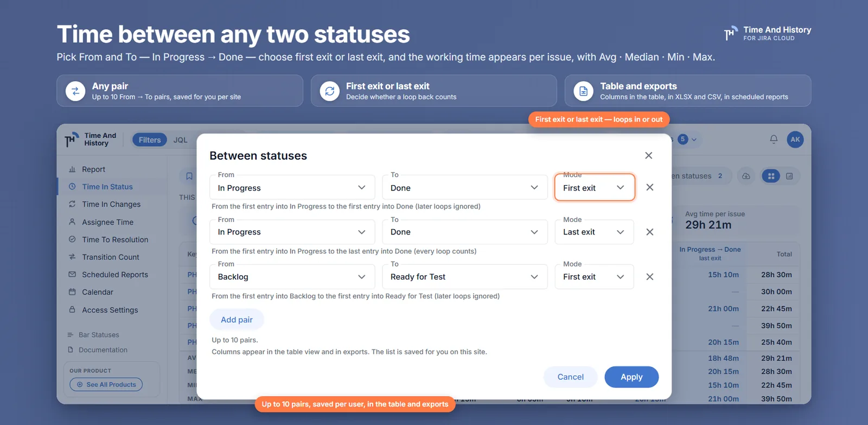Switch to the grid view toggle
Viewport: 868px width, 425px height.
point(771,176)
